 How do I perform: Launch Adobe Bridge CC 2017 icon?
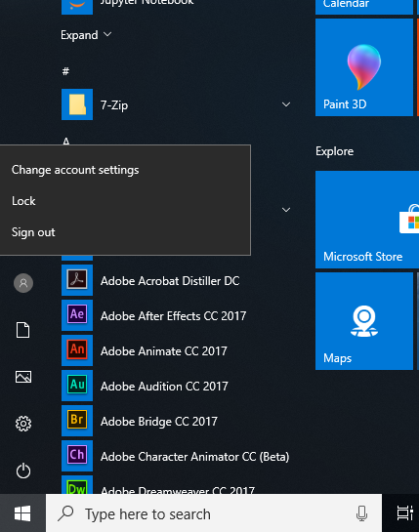click(77, 421)
